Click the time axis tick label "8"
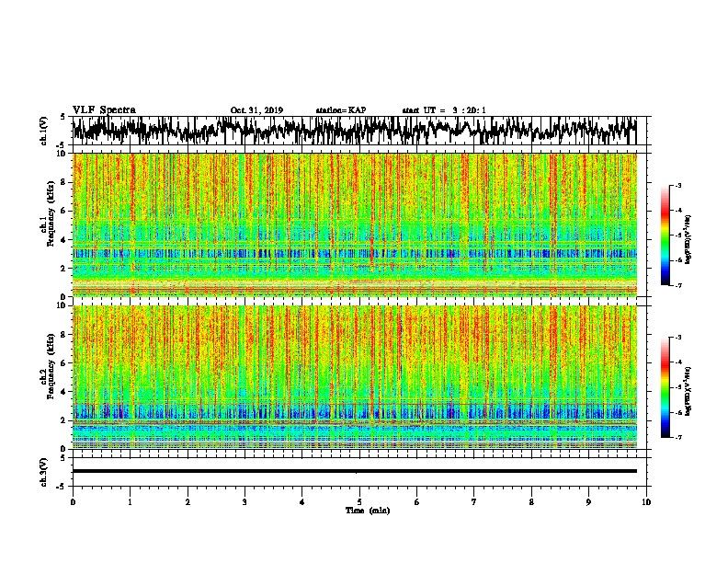 coord(531,502)
